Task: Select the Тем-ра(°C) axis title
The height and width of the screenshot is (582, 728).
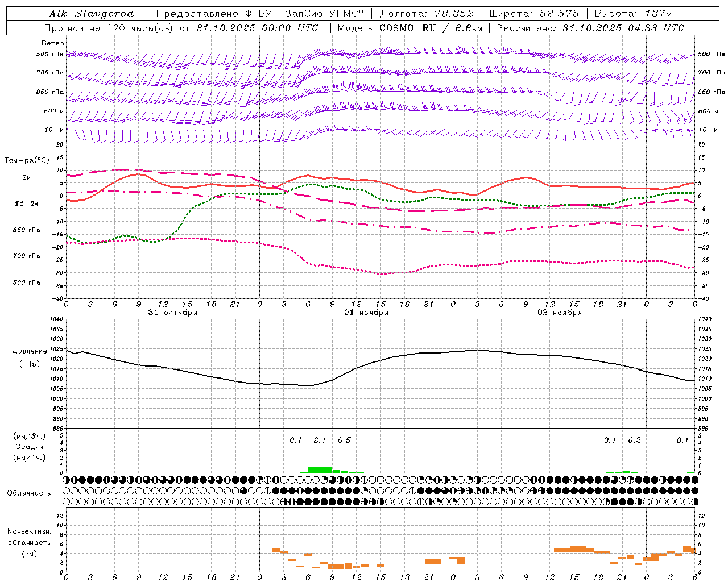Action: (27, 161)
